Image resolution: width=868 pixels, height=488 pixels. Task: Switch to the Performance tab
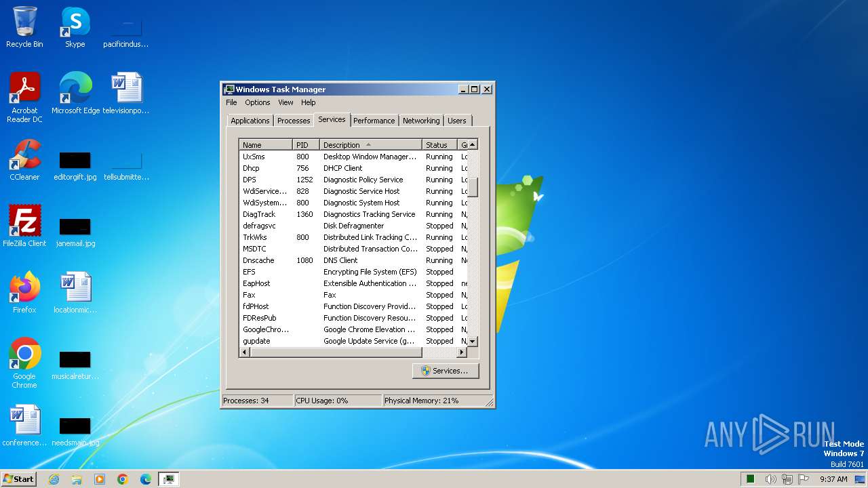click(x=374, y=121)
